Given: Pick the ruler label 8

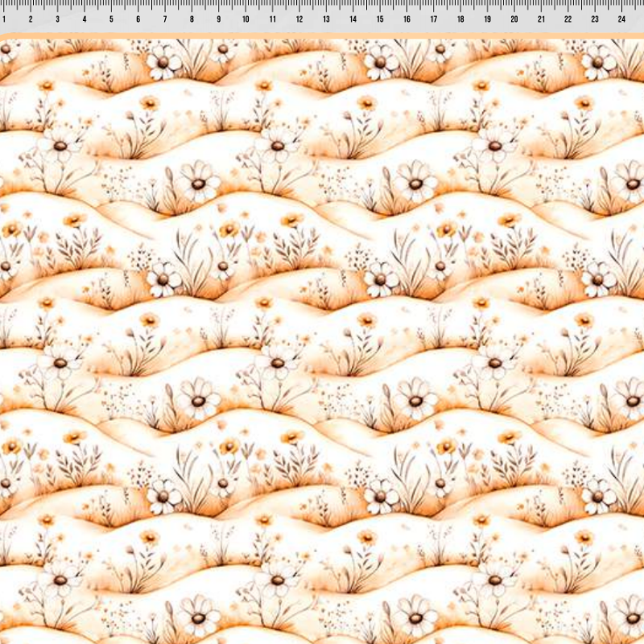Looking at the screenshot, I should (192, 19).
